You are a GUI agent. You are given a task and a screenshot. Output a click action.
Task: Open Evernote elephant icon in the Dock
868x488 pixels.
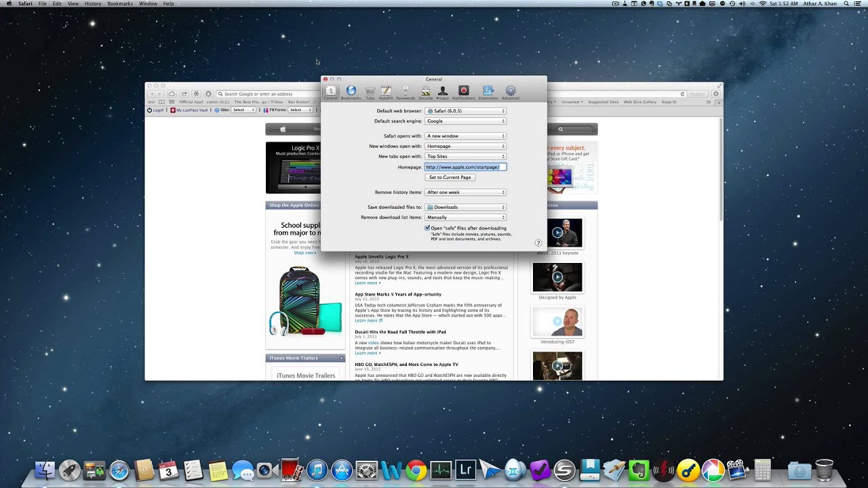(638, 470)
